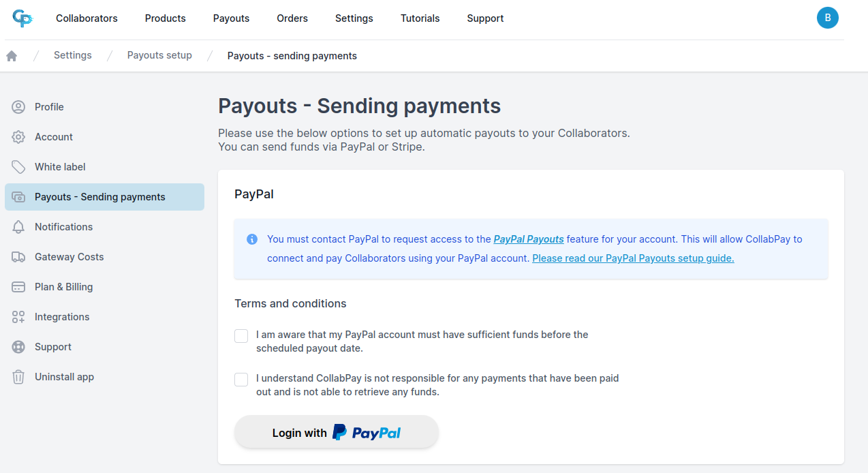This screenshot has height=473, width=868.
Task: Open Gateway Costs via the truck icon
Action: coord(18,257)
